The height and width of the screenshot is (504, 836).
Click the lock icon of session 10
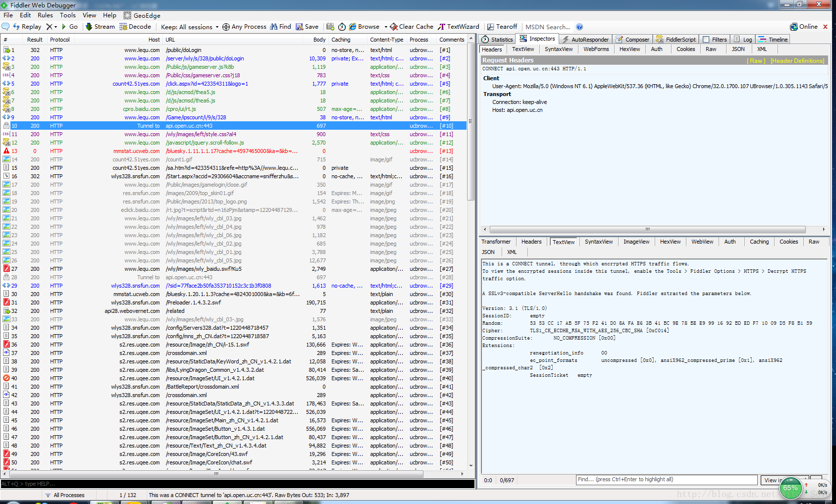6,126
